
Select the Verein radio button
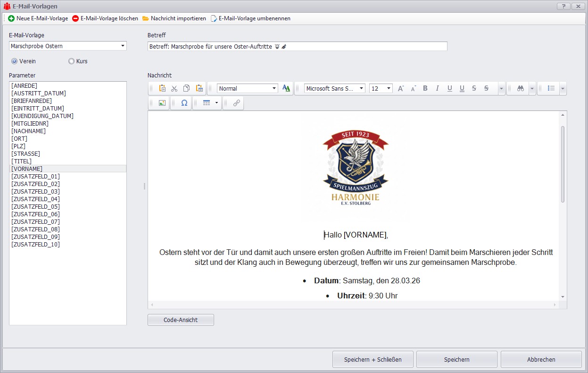15,61
